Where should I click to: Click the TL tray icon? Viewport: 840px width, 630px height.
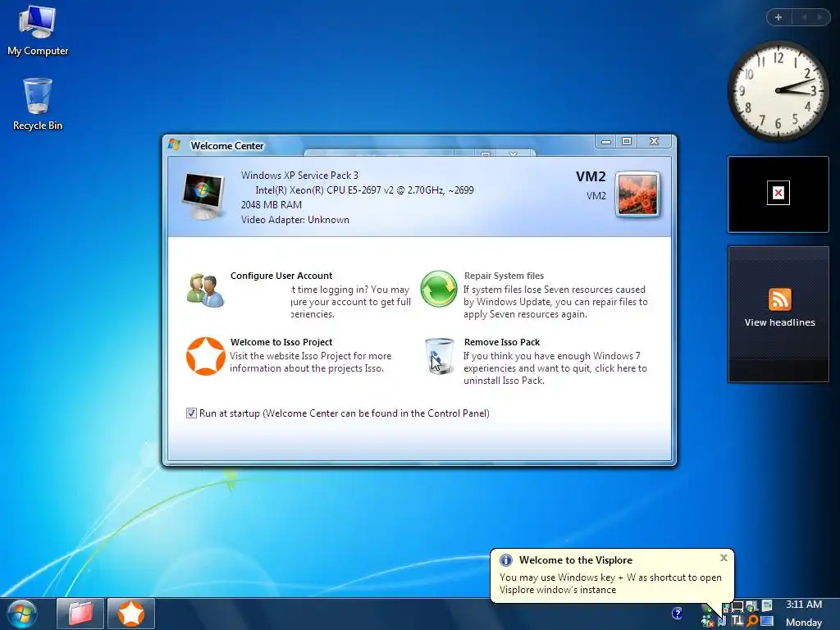737,622
